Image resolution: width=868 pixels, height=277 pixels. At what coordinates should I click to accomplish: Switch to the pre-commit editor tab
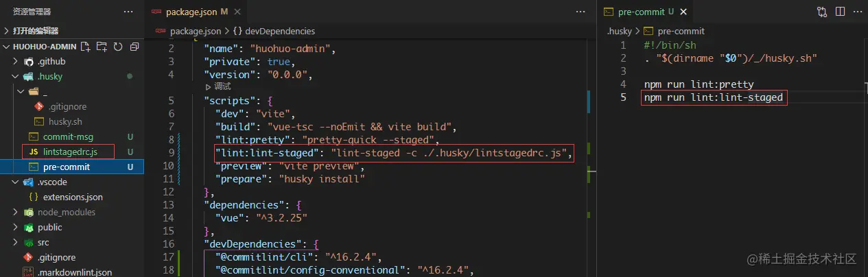(x=644, y=12)
